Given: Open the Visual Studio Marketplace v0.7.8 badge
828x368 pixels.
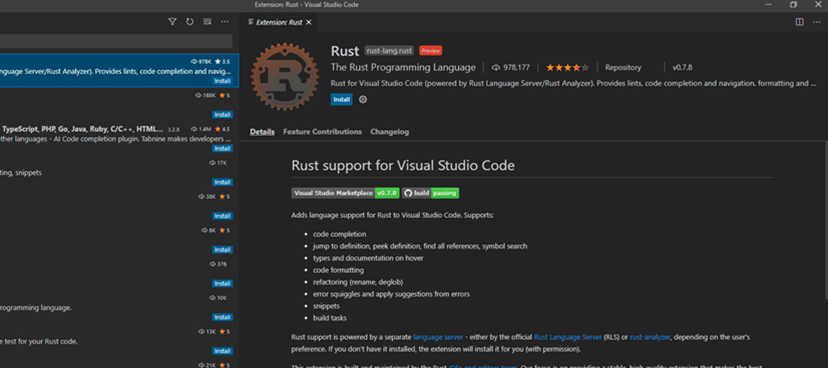Looking at the screenshot, I should coord(345,193).
